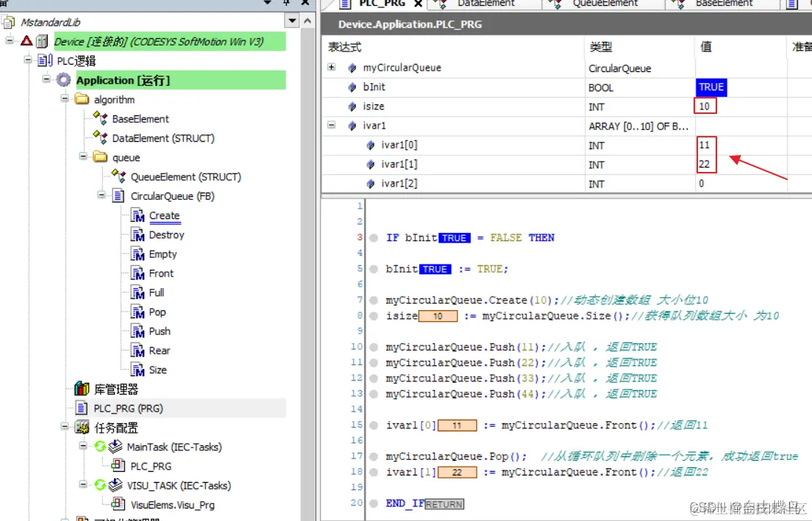Viewport: 812px width, 521px height.
Task: Toggle breakpoint marker on line 7
Action: point(374,300)
